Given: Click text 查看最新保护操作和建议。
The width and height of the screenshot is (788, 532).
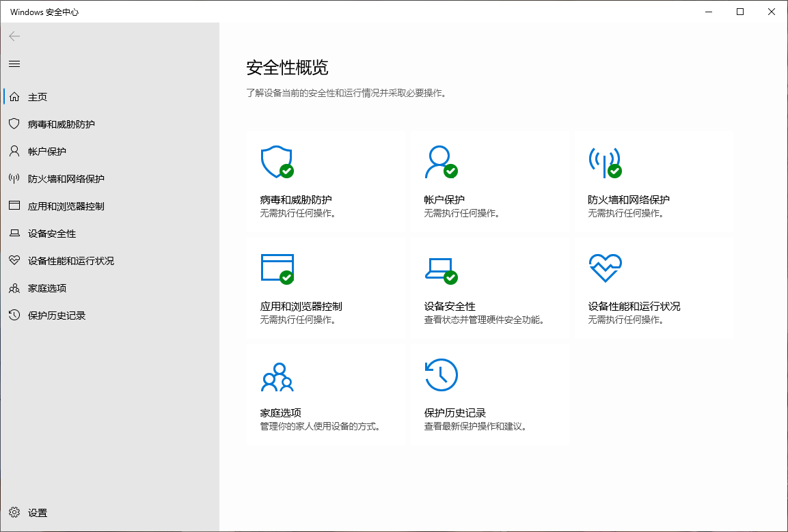Looking at the screenshot, I should [x=477, y=426].
